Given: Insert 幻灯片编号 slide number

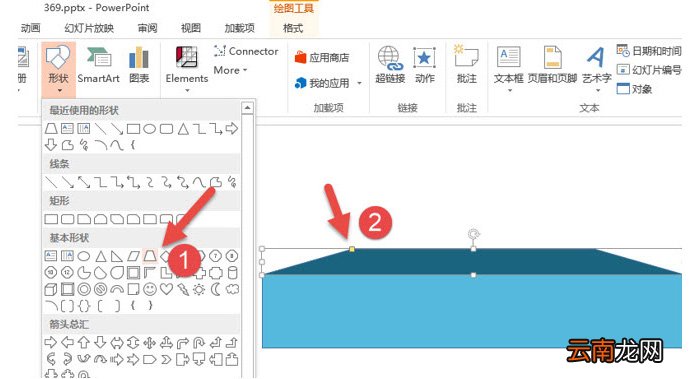Looking at the screenshot, I should pyautogui.click(x=649, y=70).
